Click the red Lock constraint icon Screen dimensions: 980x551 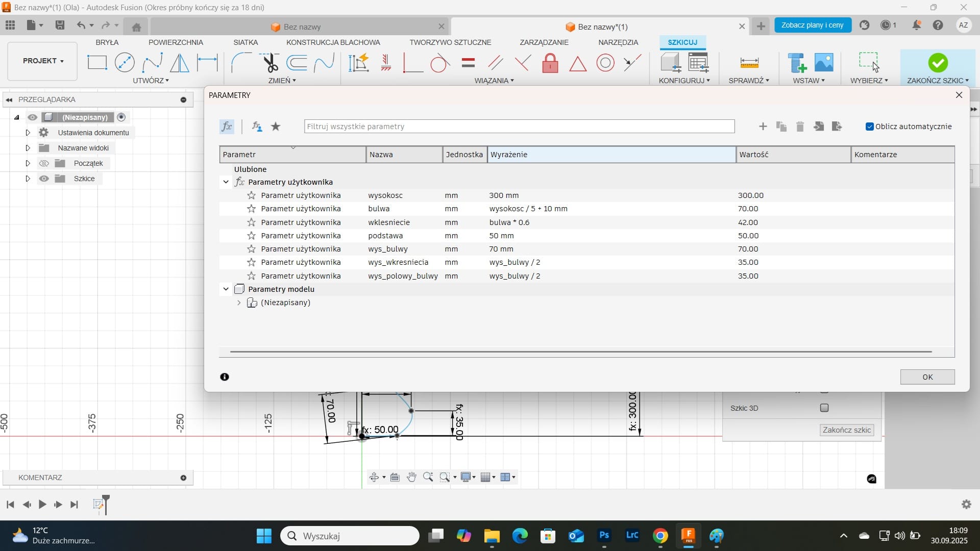tap(550, 63)
